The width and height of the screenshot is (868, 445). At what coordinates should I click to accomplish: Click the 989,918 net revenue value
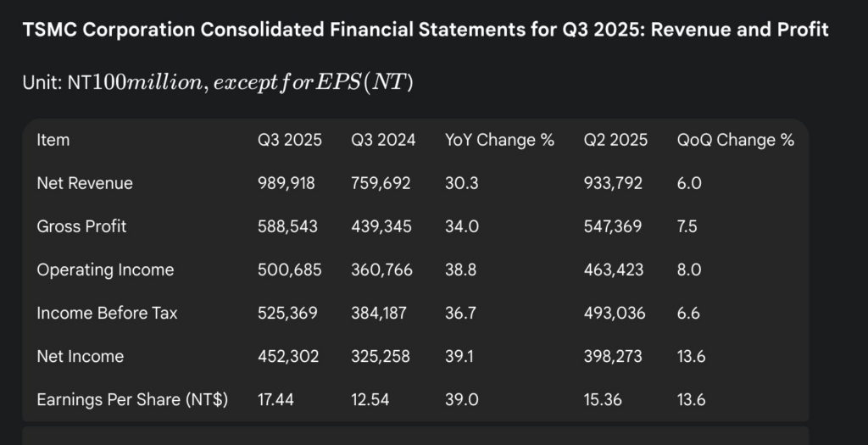[287, 183]
